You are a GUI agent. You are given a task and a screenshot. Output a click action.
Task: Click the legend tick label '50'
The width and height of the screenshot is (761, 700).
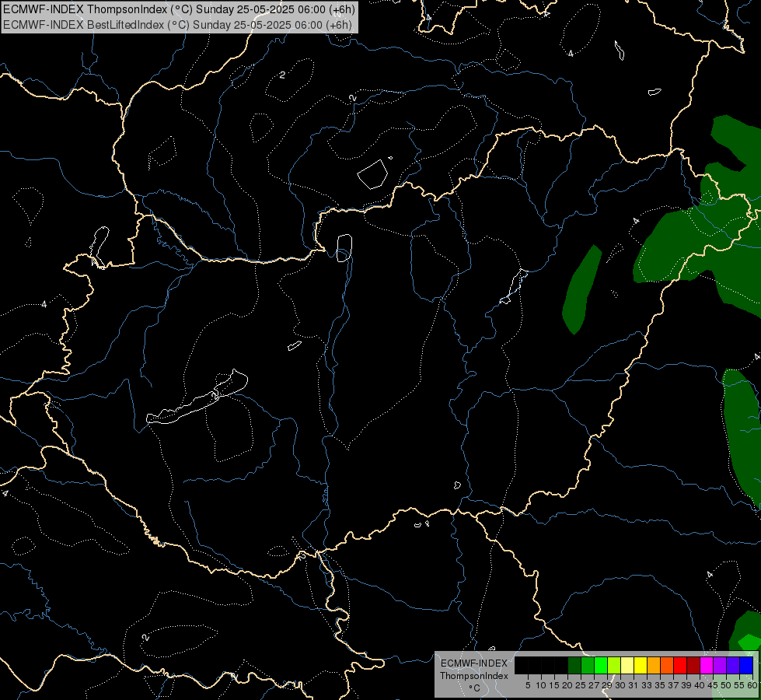point(726,685)
